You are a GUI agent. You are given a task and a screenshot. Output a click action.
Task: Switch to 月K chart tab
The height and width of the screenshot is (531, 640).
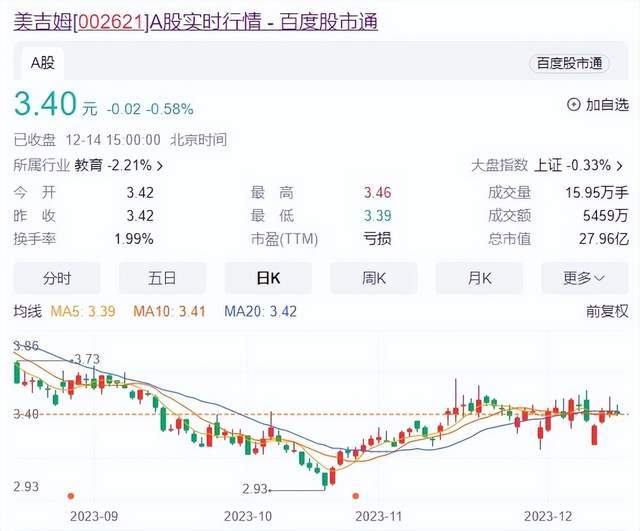(x=480, y=278)
